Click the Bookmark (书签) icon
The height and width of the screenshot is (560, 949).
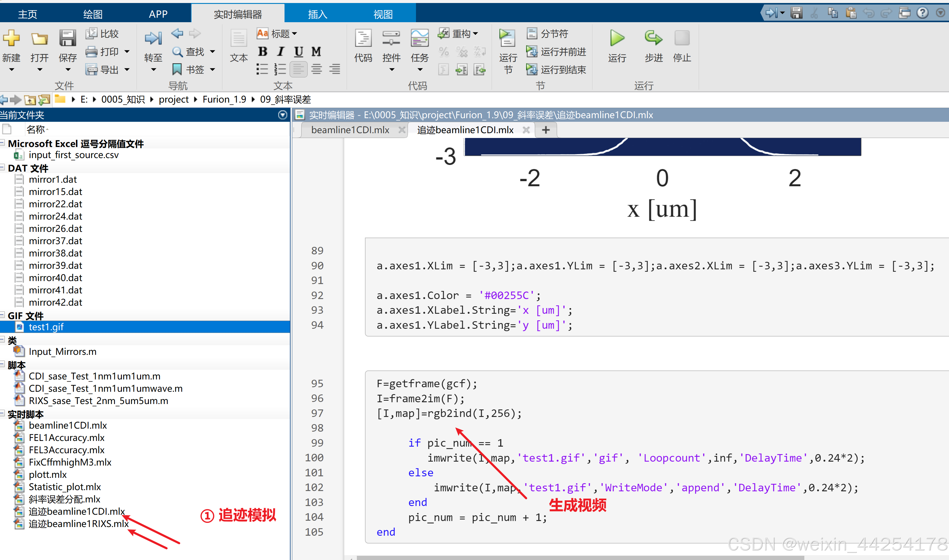(x=177, y=69)
